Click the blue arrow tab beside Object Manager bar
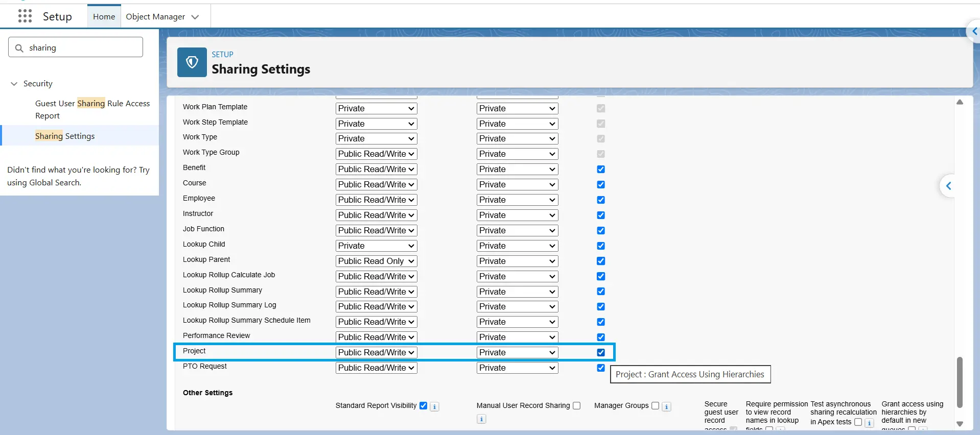The width and height of the screenshot is (980, 435). [973, 32]
